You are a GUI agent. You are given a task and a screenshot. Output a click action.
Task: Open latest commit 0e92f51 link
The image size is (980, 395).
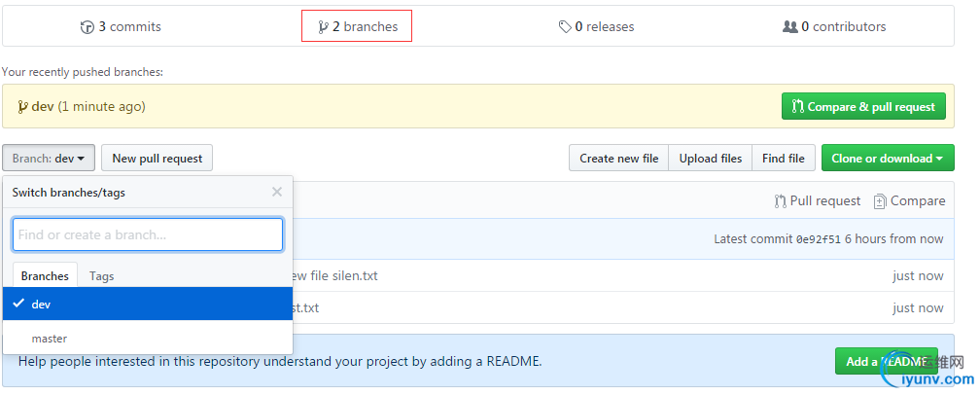point(819,239)
